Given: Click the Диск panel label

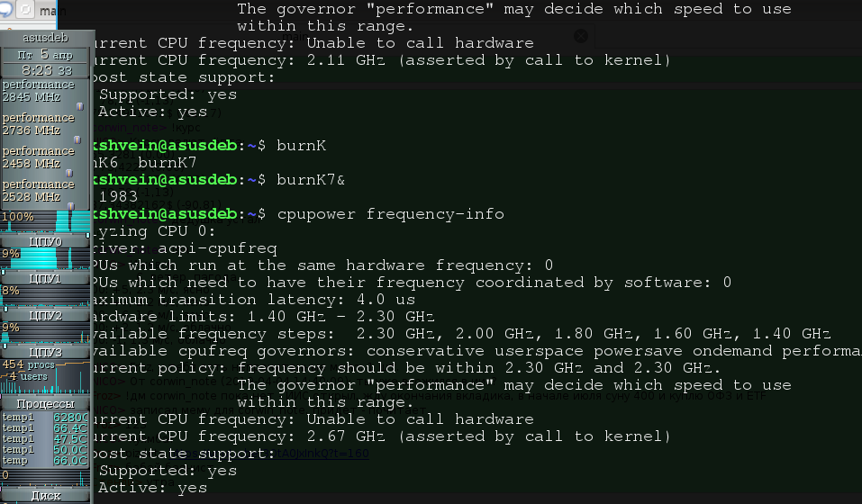Looking at the screenshot, I should 45,496.
